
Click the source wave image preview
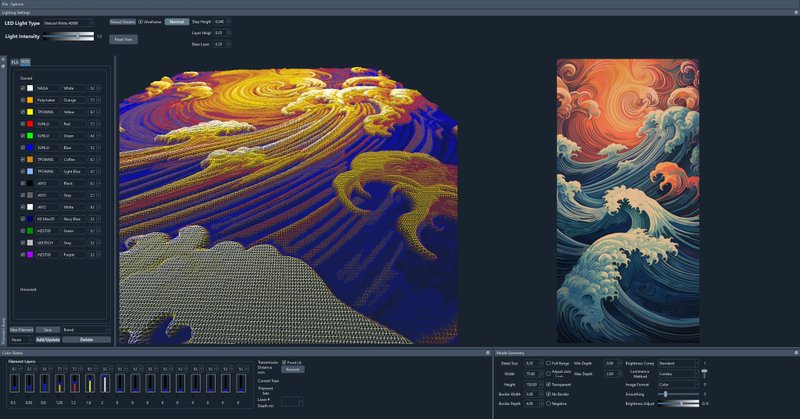tap(628, 201)
